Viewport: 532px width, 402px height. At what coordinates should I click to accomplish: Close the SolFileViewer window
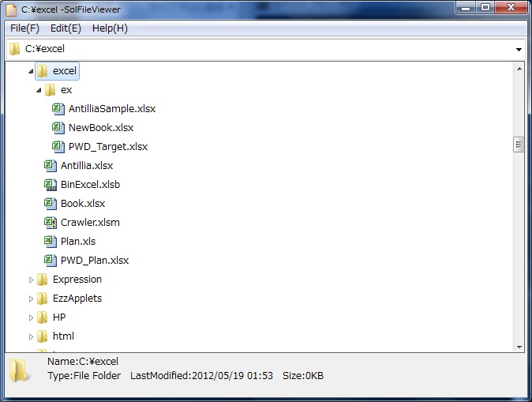(511, 8)
